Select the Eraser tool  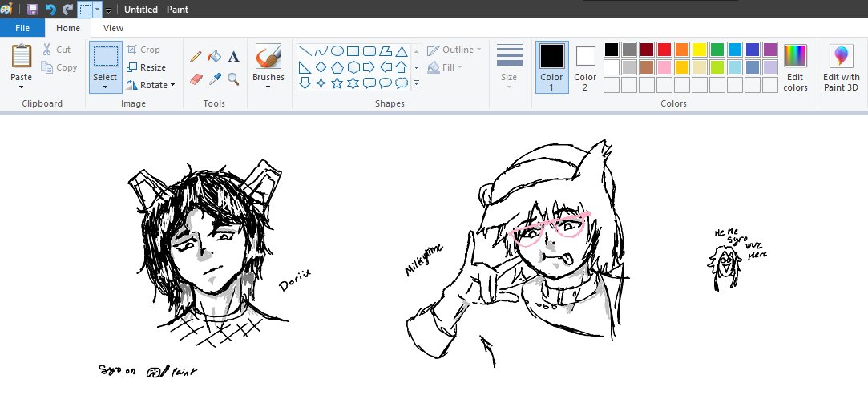click(x=196, y=79)
